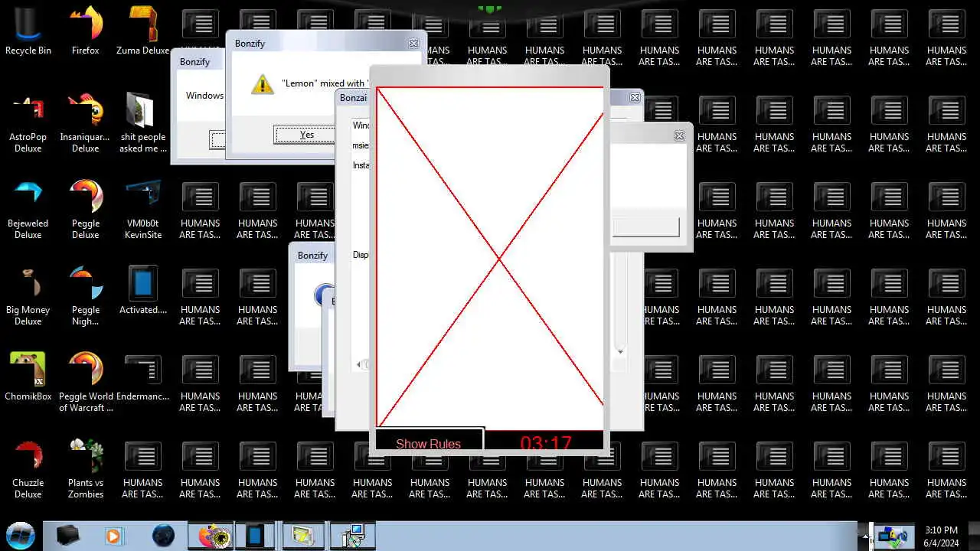Viewport: 980px width, 551px height.
Task: Select the Zuma Deluxe desktop icon
Action: (143, 31)
